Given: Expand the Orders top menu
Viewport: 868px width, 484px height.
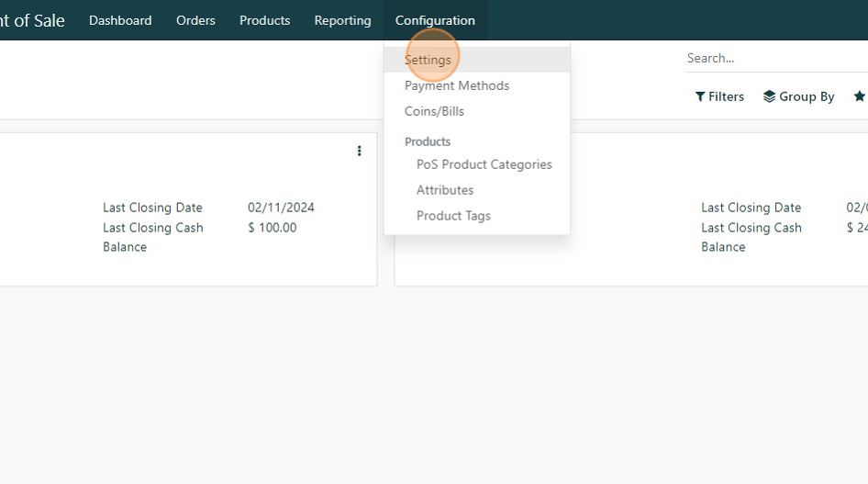Looking at the screenshot, I should point(195,20).
